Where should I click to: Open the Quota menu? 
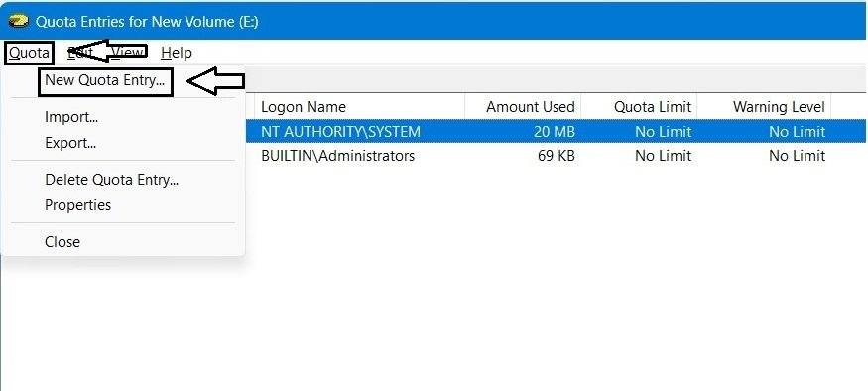(30, 54)
